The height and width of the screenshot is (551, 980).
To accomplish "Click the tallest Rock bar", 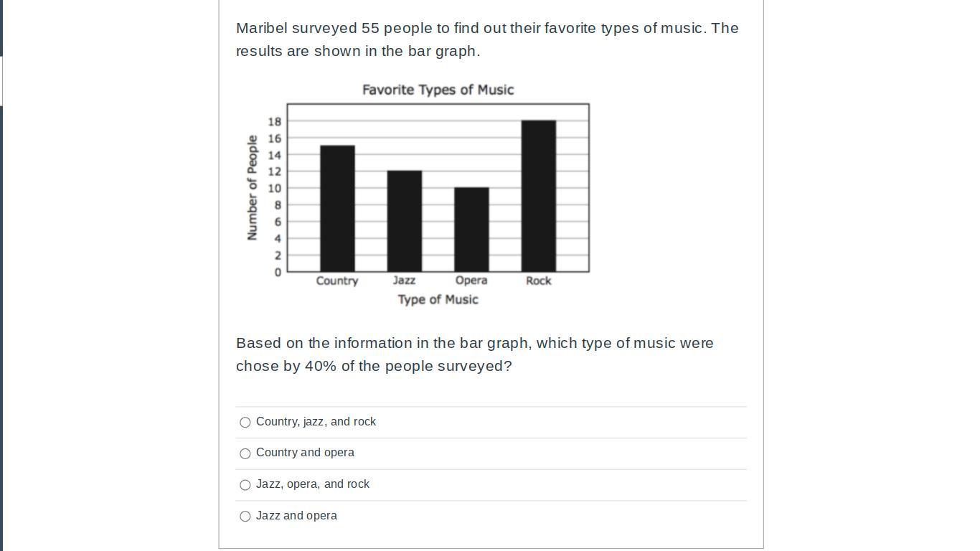I will tap(538, 194).
